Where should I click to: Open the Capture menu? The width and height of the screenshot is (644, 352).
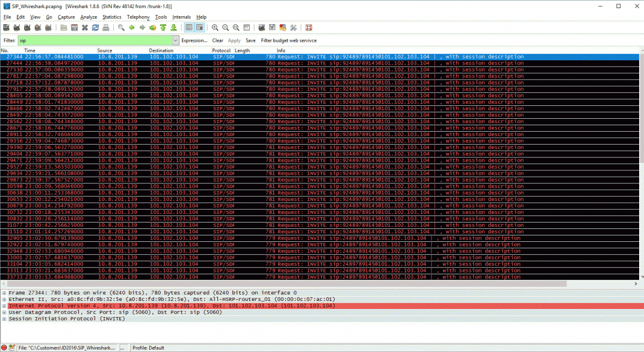point(66,17)
